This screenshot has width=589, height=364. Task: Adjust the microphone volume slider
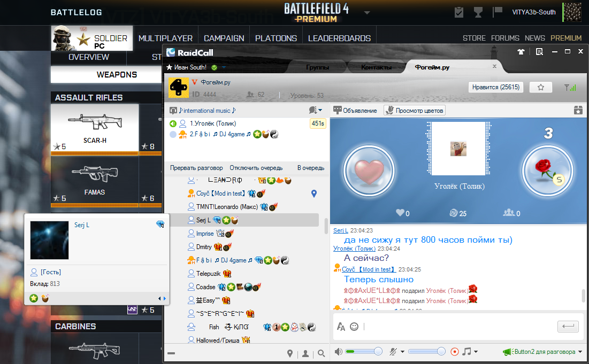pyautogui.click(x=427, y=352)
